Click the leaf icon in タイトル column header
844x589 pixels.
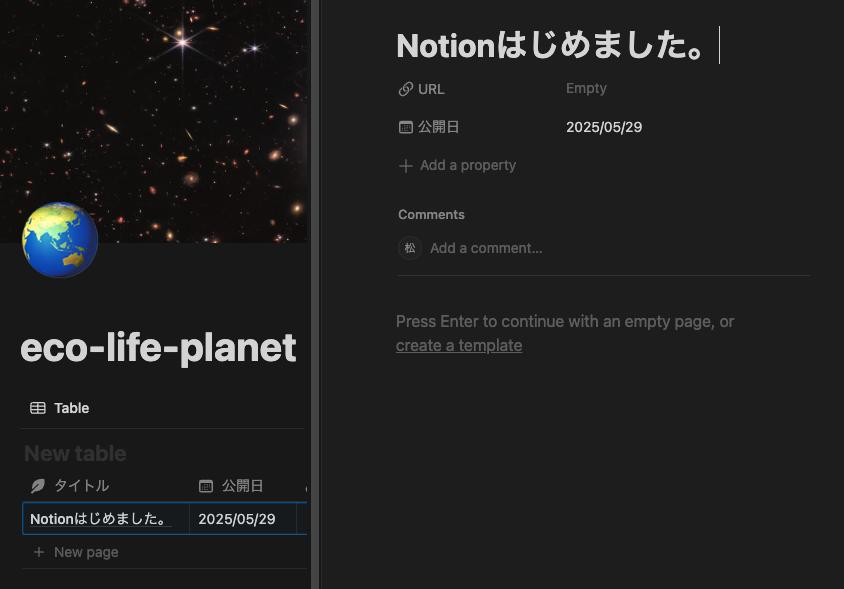tap(38, 486)
